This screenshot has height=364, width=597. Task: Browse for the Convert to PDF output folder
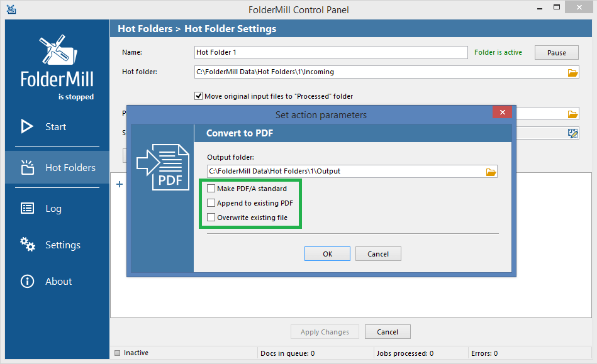[x=491, y=171]
